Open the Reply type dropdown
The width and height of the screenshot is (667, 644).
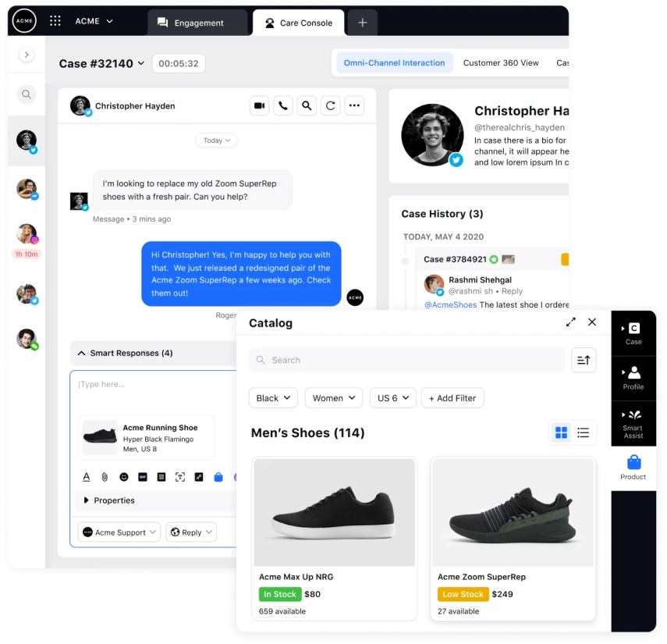(191, 532)
